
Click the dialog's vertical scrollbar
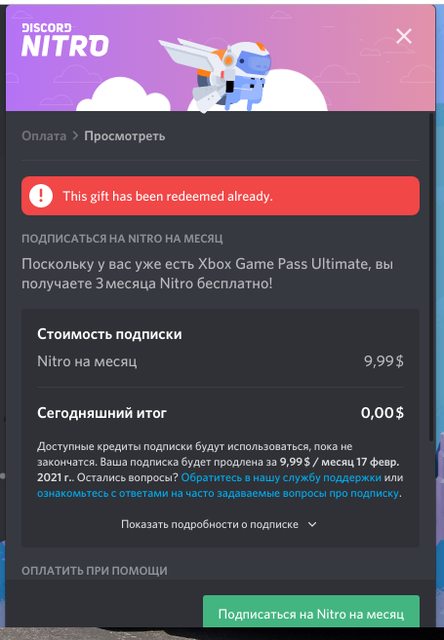coord(432,278)
